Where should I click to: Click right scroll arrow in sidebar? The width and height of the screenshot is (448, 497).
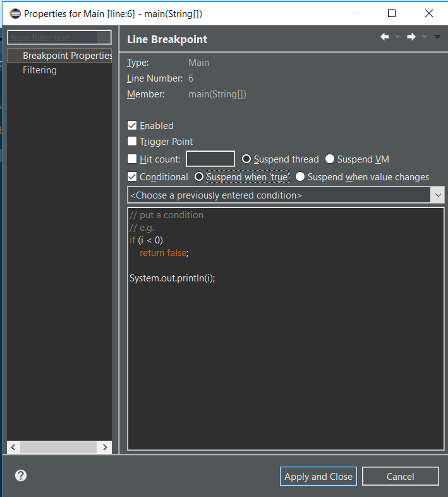point(105,447)
